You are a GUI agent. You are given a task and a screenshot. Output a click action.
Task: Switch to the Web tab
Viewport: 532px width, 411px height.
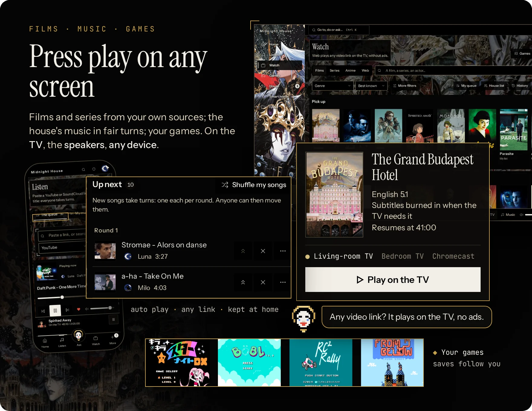click(365, 70)
